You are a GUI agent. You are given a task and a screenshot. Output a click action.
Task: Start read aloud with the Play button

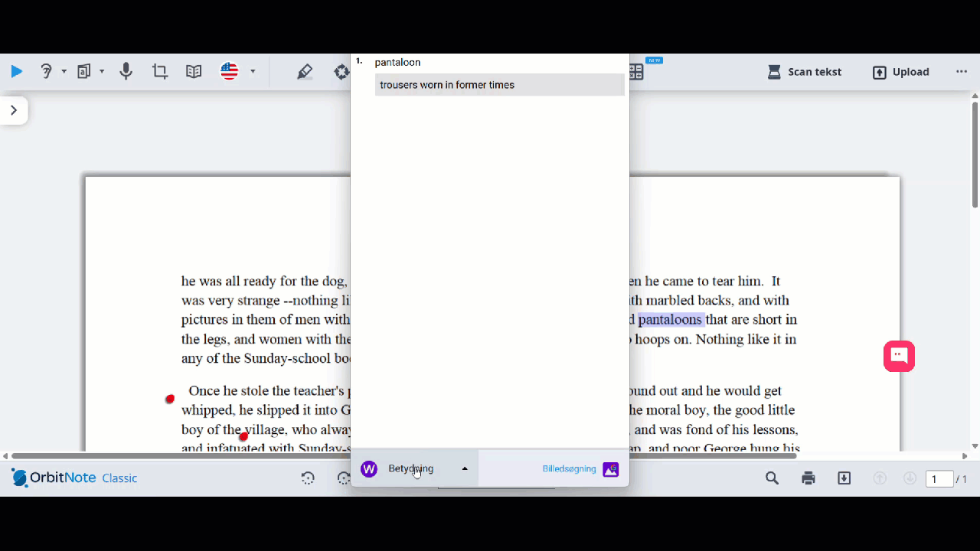tap(16, 72)
